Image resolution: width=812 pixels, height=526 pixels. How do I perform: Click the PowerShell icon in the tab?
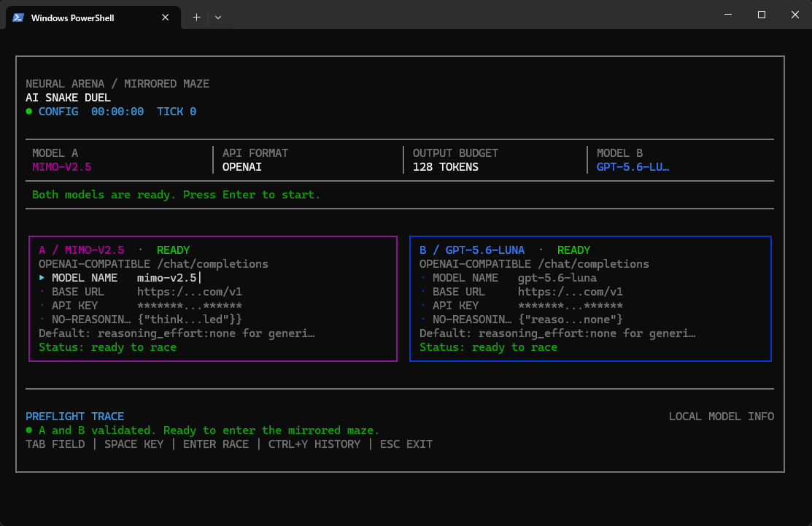(18, 18)
